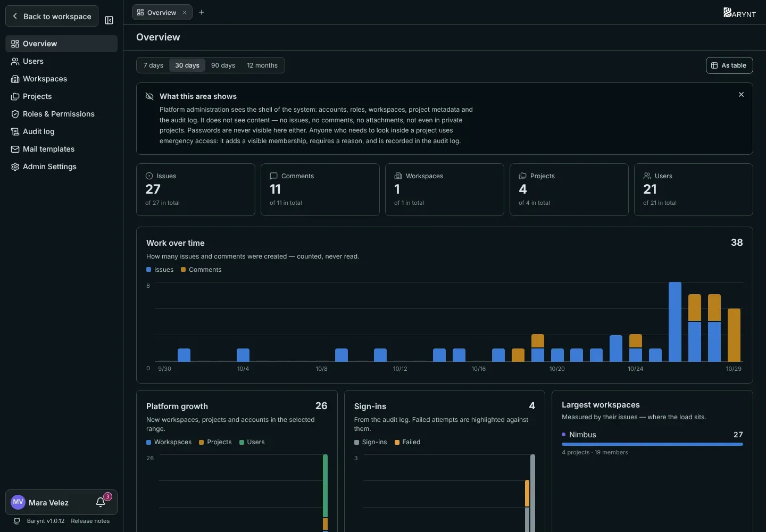Screen dimensions: 766x532
Task: Click the Projects card icon
Action: 522,176
